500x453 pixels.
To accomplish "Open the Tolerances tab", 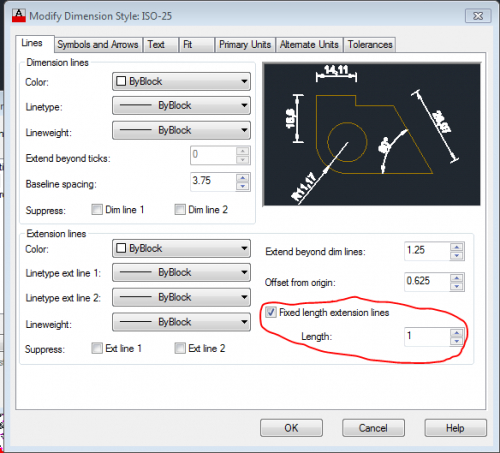I will [x=370, y=44].
